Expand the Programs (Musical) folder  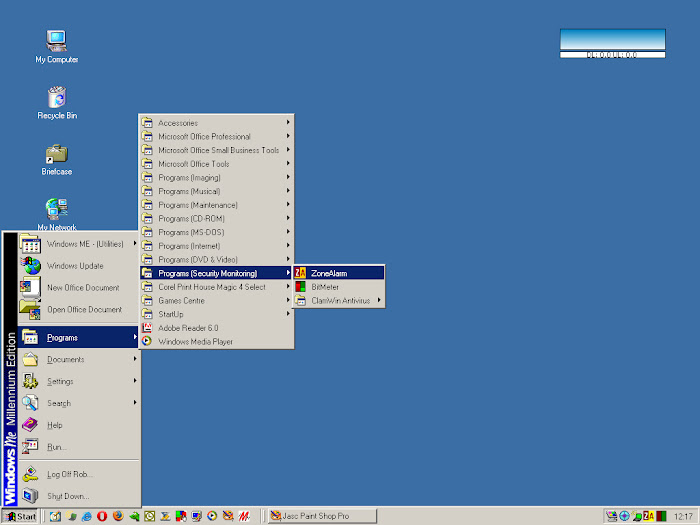217,191
